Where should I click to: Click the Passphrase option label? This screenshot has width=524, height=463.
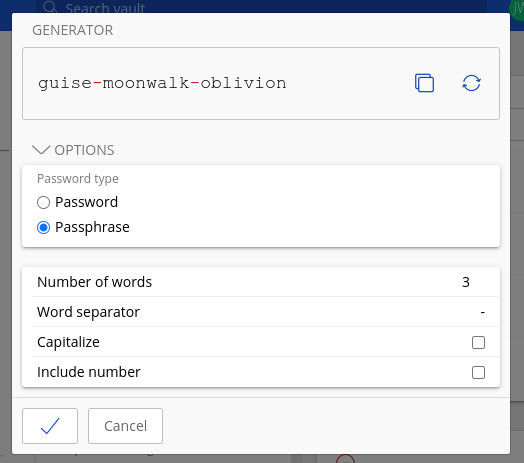pos(92,227)
